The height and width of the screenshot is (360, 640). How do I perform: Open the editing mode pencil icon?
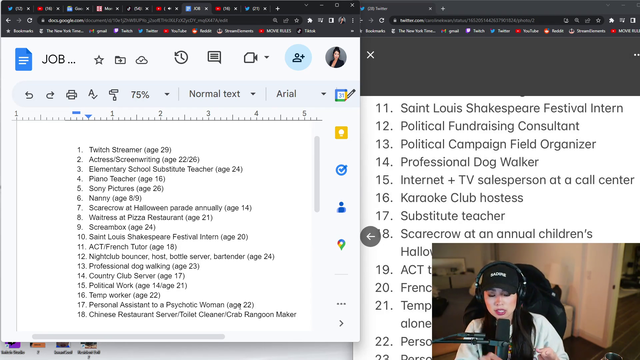tap(351, 93)
